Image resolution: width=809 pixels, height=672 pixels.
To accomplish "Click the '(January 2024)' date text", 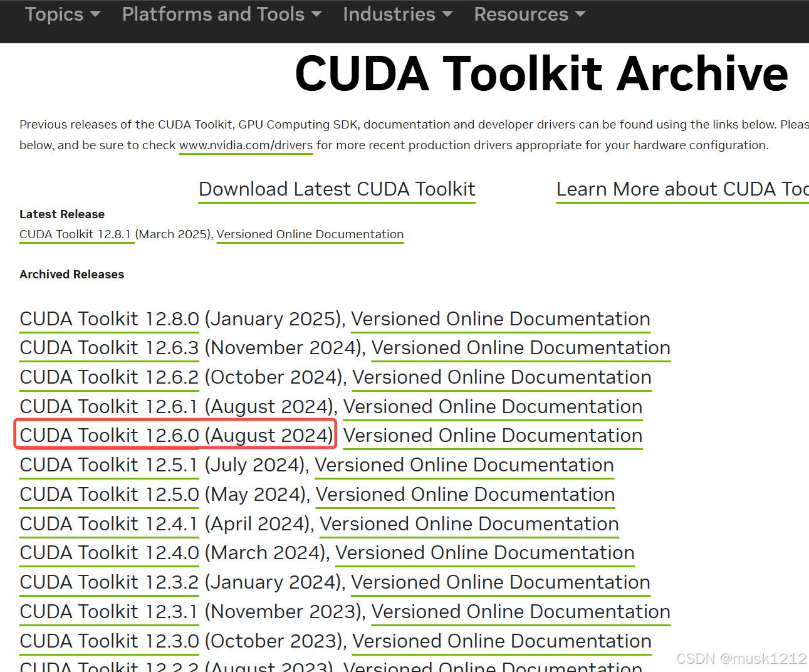I will (273, 582).
